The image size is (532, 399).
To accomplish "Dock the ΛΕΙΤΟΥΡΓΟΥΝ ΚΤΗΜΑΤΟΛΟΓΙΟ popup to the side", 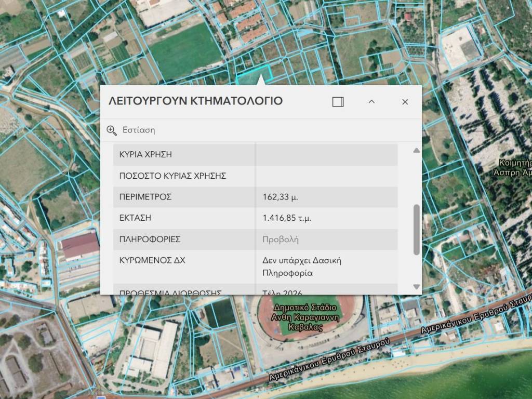I will coord(338,102).
